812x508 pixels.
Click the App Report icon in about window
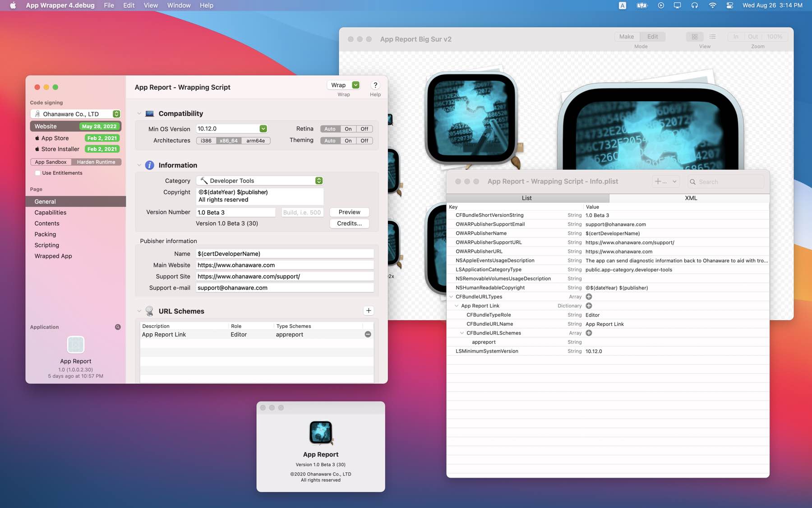(x=321, y=433)
